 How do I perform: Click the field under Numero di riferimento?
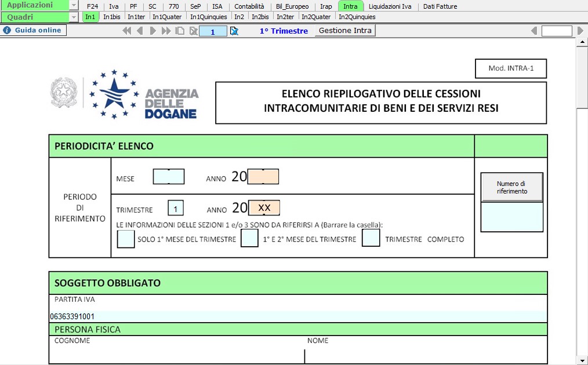click(512, 217)
